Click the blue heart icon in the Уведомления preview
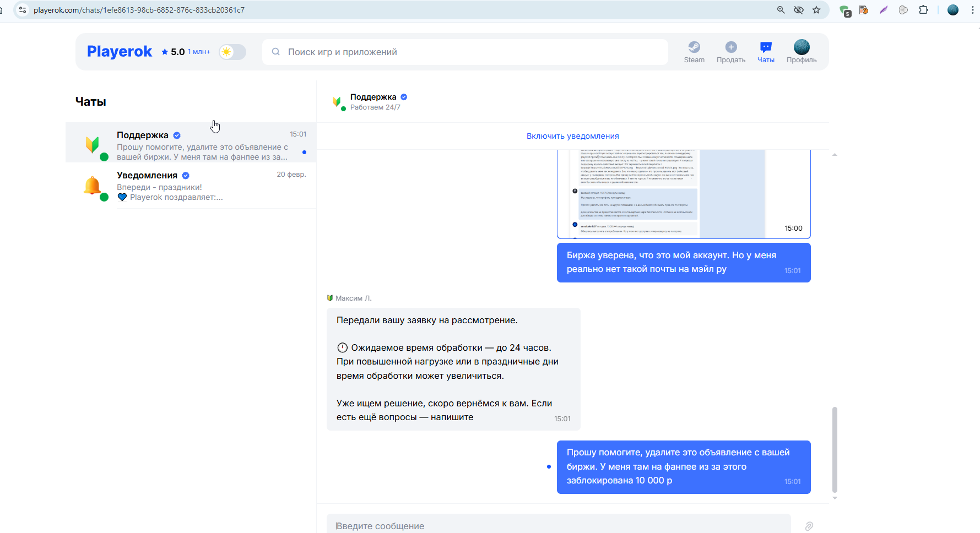The height and width of the screenshot is (533, 980). point(122,197)
